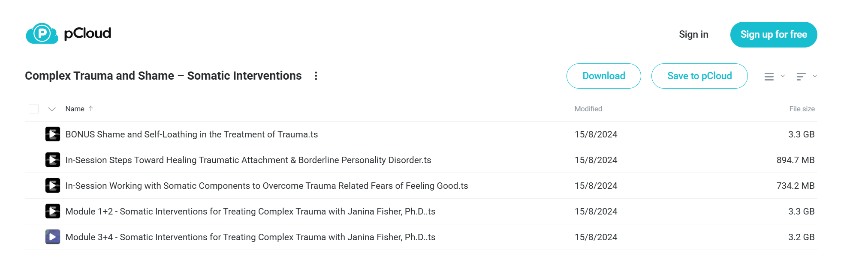Click the BONUS Shame and Self-Loathing video icon
Image resolution: width=868 pixels, height=280 pixels.
[53, 134]
